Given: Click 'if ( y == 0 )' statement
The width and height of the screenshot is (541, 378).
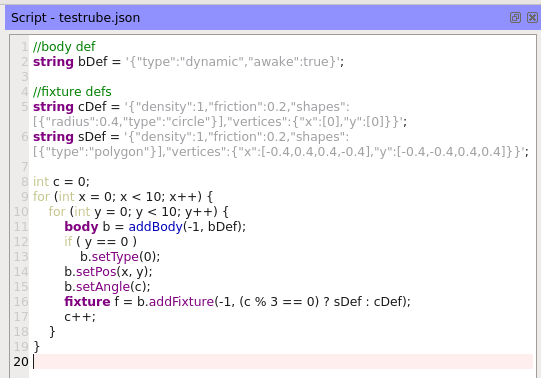Looking at the screenshot, I should tap(100, 242).
